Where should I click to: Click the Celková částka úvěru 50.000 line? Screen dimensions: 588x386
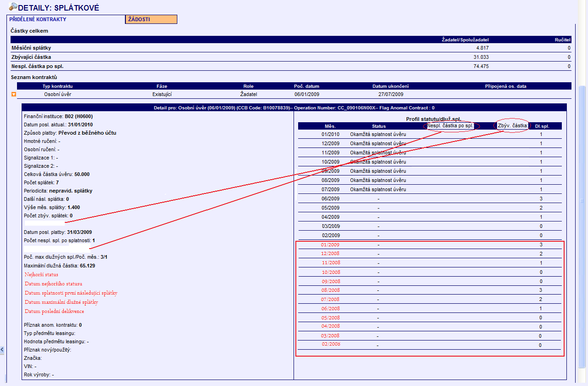click(x=57, y=174)
